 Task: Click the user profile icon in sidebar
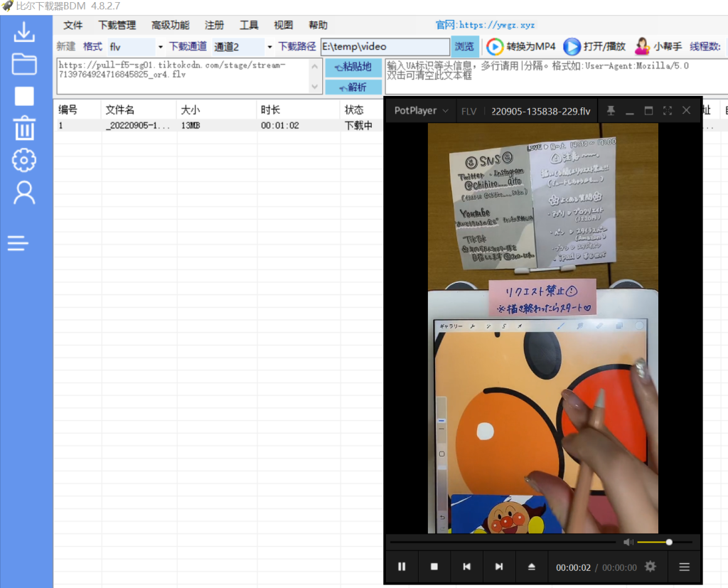[x=24, y=193]
